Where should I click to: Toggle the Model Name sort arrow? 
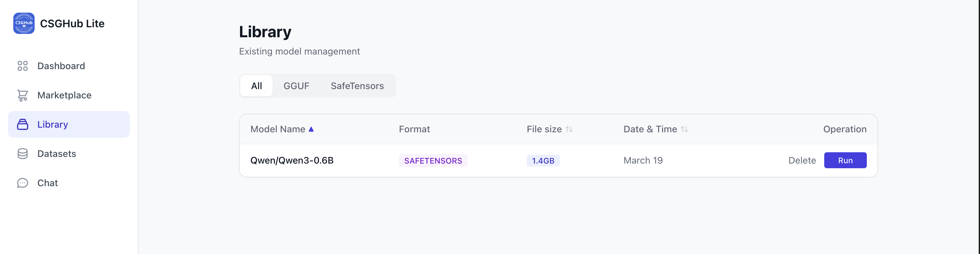coord(311,129)
